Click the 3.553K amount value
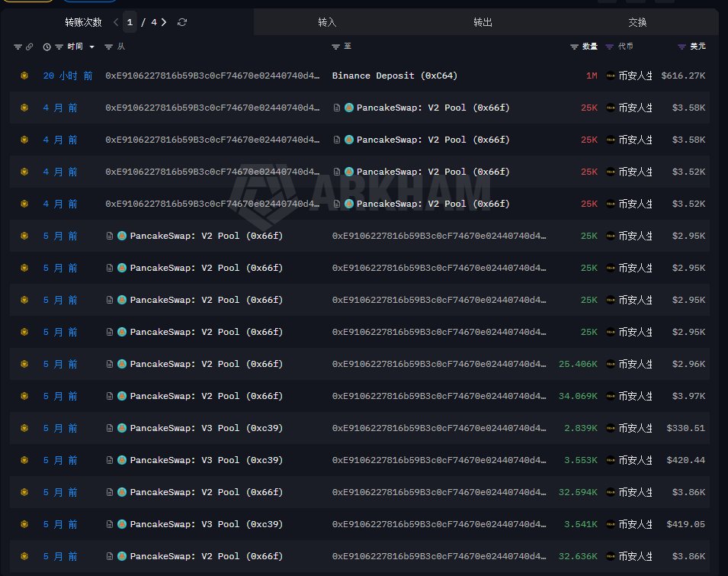 point(581,460)
